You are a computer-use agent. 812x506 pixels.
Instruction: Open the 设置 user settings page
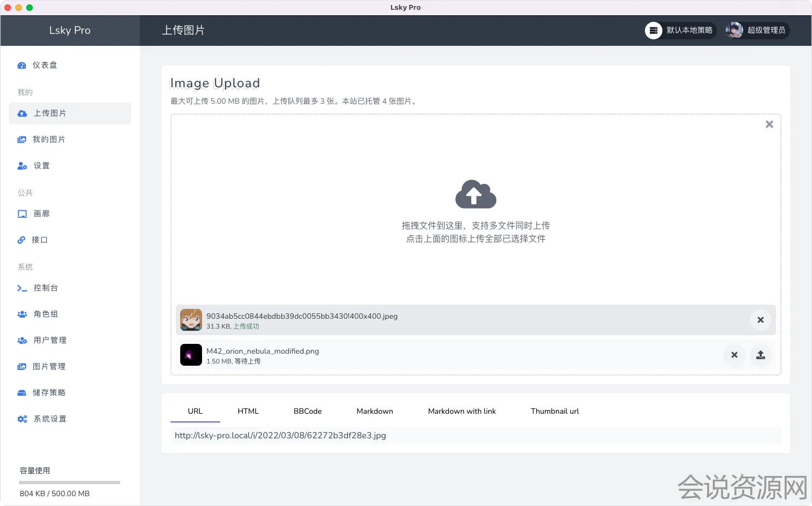pyautogui.click(x=41, y=166)
